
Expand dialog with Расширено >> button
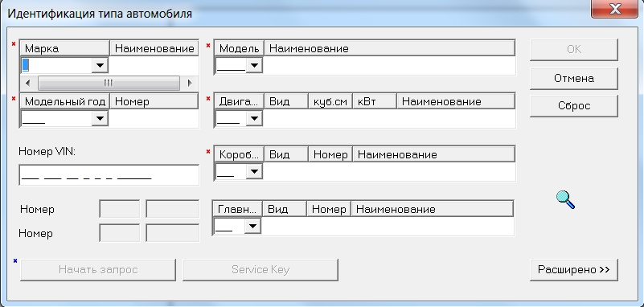(x=574, y=270)
